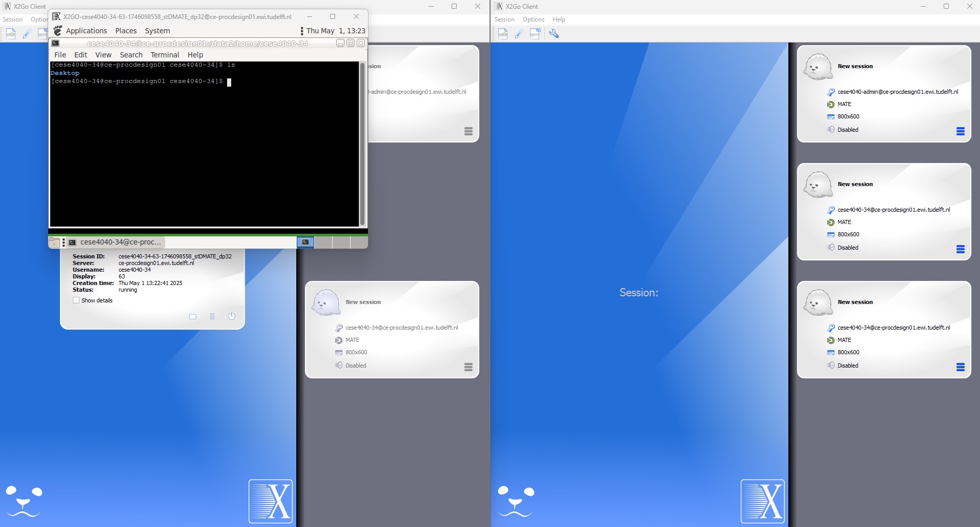The image size is (980, 527).
Task: Click seal avatar of middle card in right window
Action: (818, 185)
